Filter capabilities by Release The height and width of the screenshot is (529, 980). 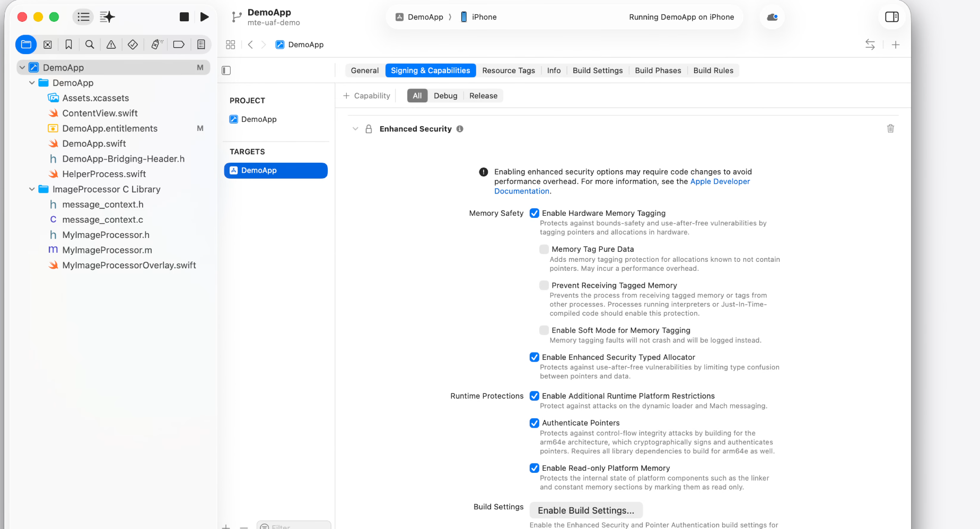click(483, 96)
